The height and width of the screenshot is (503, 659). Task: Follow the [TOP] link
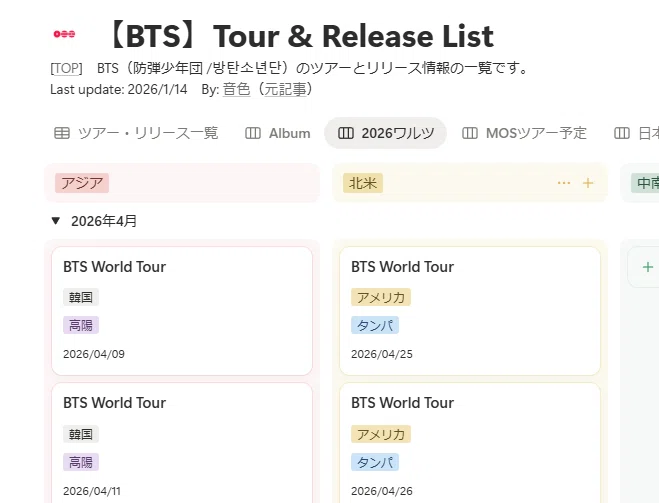point(66,68)
